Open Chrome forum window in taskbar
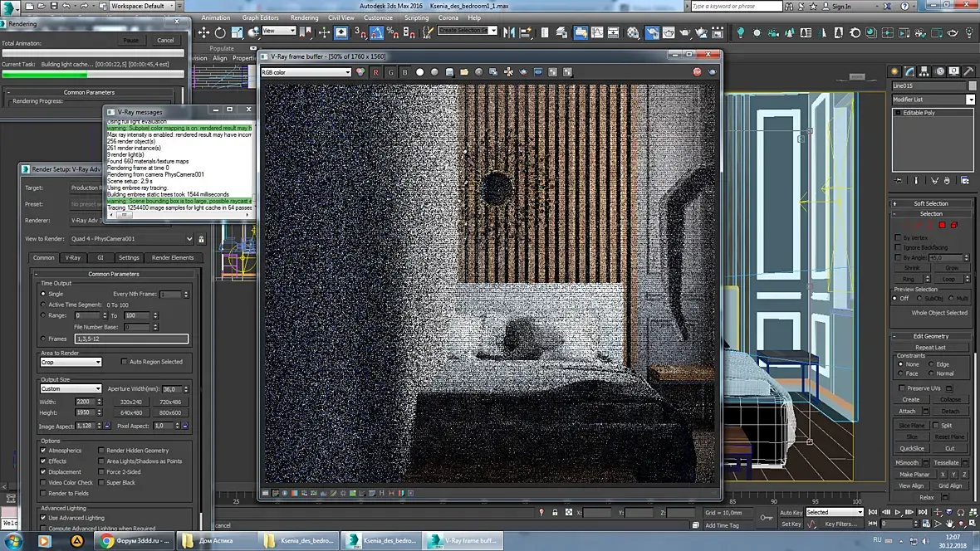The image size is (980, 551). point(135,541)
